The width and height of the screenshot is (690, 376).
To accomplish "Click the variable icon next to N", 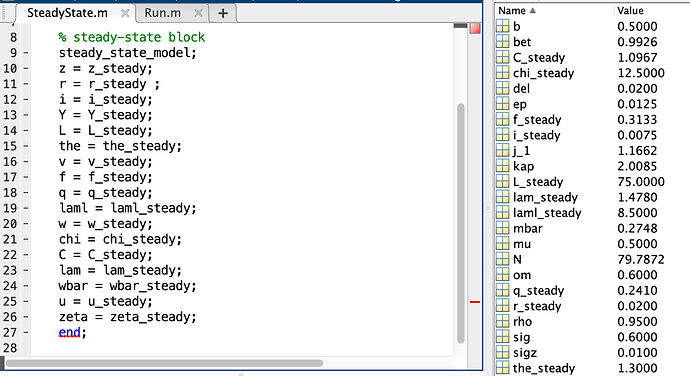I will 503,259.
